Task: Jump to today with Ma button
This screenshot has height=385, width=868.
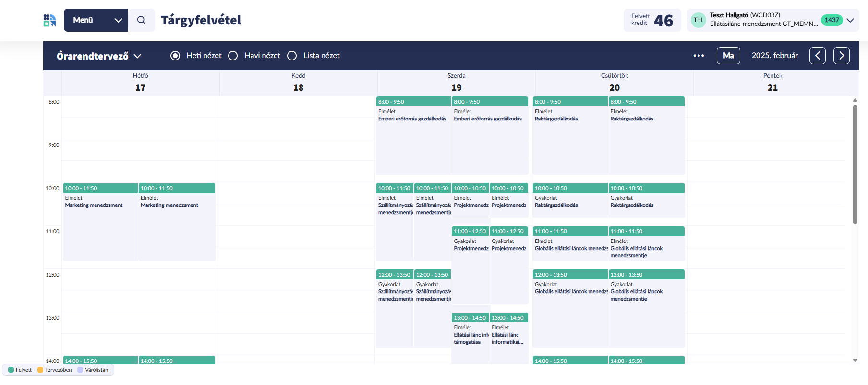Action: pos(728,56)
